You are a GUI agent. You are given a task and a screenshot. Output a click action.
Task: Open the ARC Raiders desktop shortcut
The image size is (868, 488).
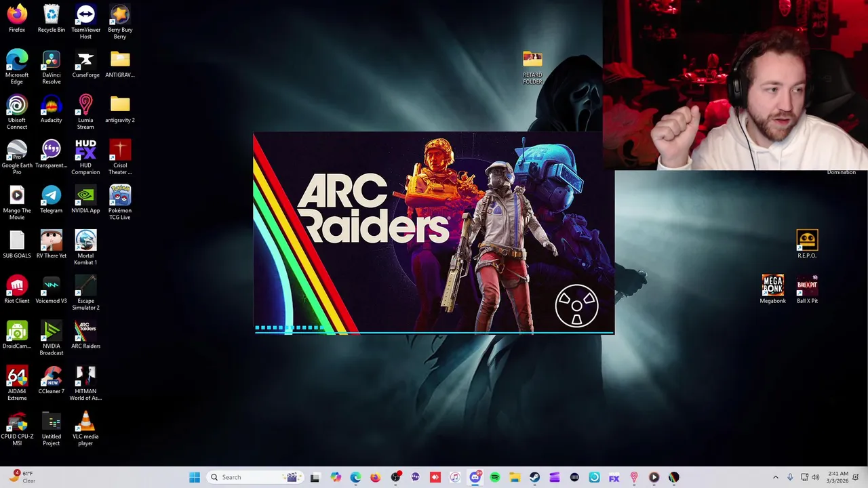click(85, 335)
